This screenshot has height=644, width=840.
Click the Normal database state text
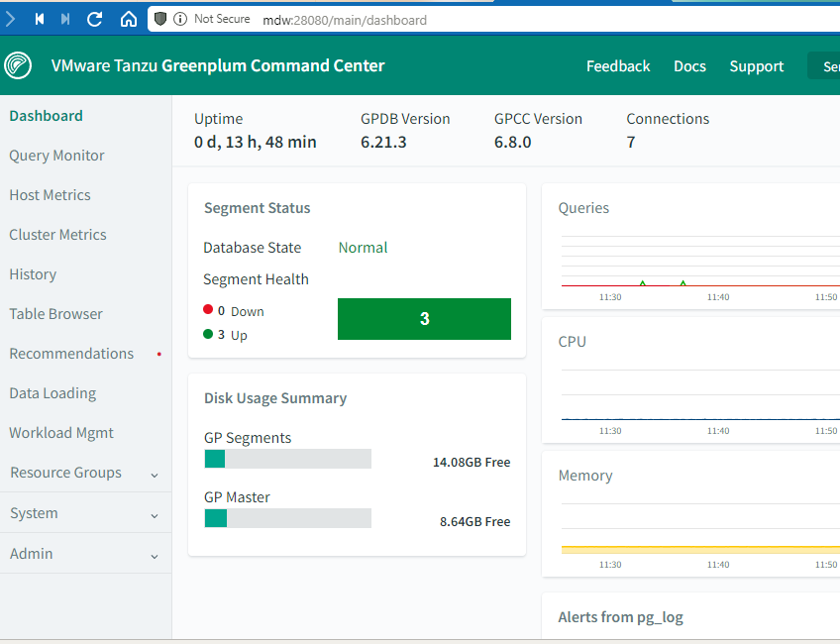pyautogui.click(x=363, y=248)
